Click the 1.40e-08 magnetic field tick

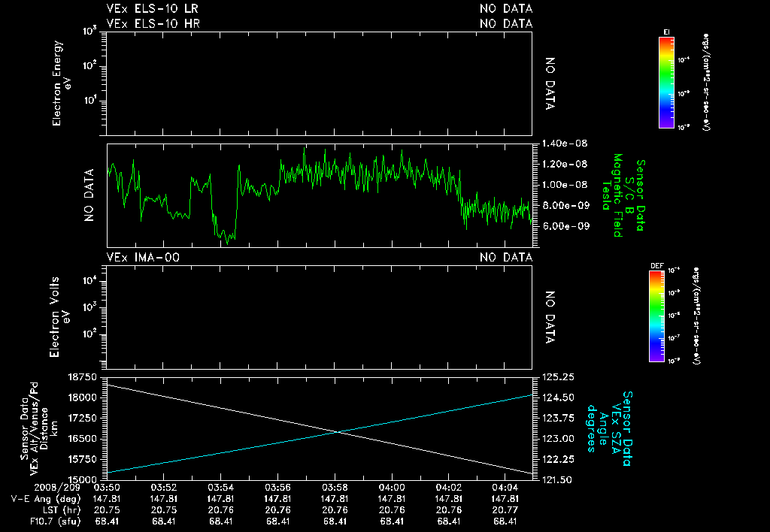(565, 144)
